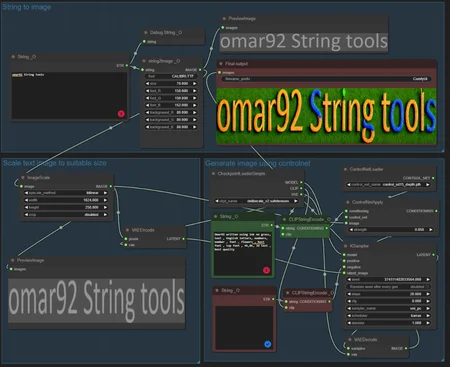This screenshot has width=450, height=367.
Task: Open the sampler_name combo in KSampler
Action: pyautogui.click(x=388, y=308)
